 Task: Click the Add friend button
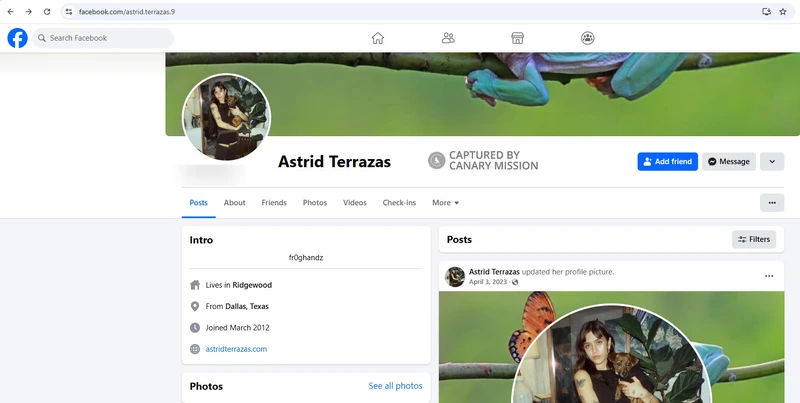667,161
